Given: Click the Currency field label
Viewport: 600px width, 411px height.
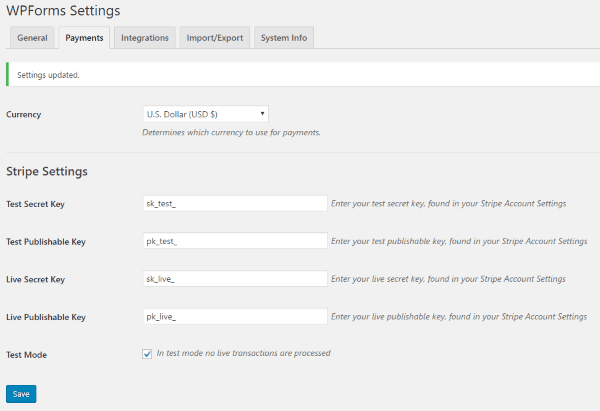Looking at the screenshot, I should pyautogui.click(x=24, y=114).
